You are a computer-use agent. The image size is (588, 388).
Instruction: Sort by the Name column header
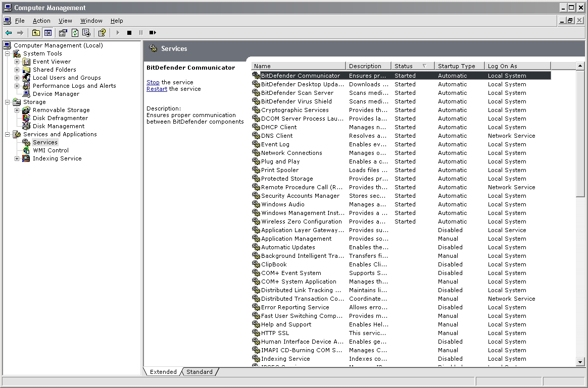298,66
